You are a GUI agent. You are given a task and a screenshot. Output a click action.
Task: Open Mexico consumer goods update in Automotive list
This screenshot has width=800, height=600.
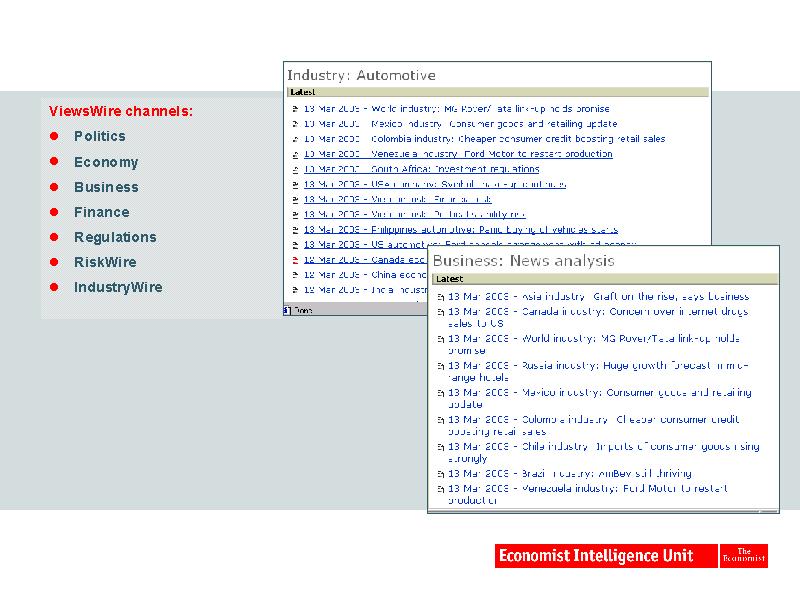[461, 124]
